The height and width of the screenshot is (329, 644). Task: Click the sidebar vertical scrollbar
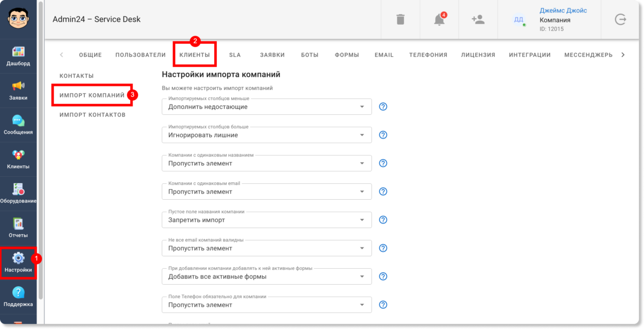pos(41,150)
